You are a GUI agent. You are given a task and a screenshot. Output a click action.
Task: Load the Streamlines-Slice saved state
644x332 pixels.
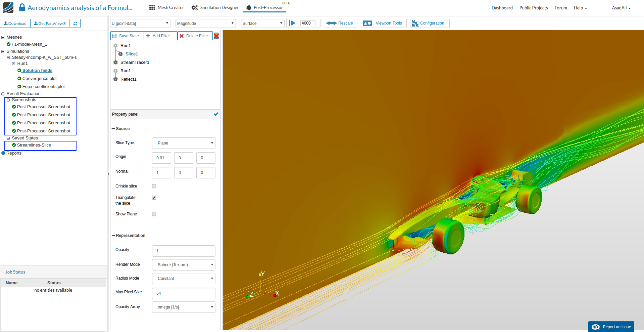pos(34,145)
